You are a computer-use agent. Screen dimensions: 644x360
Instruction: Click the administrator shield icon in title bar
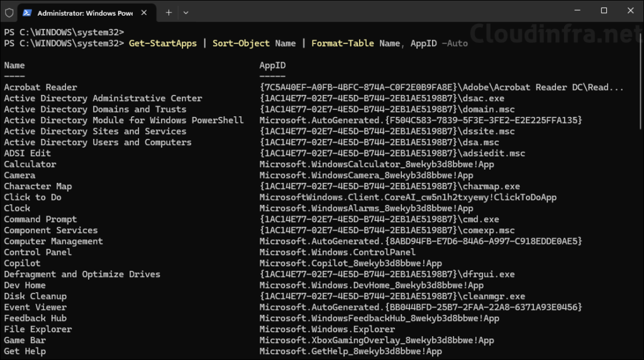tap(9, 12)
